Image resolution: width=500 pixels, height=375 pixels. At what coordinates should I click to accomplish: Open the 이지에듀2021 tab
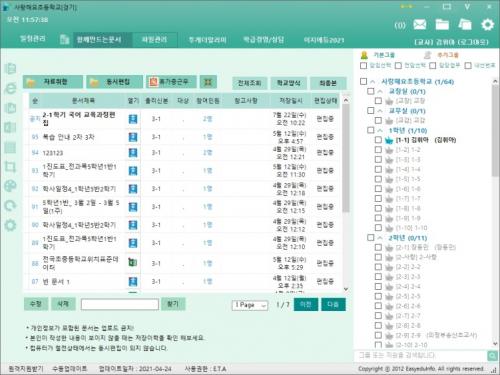pyautogui.click(x=324, y=40)
